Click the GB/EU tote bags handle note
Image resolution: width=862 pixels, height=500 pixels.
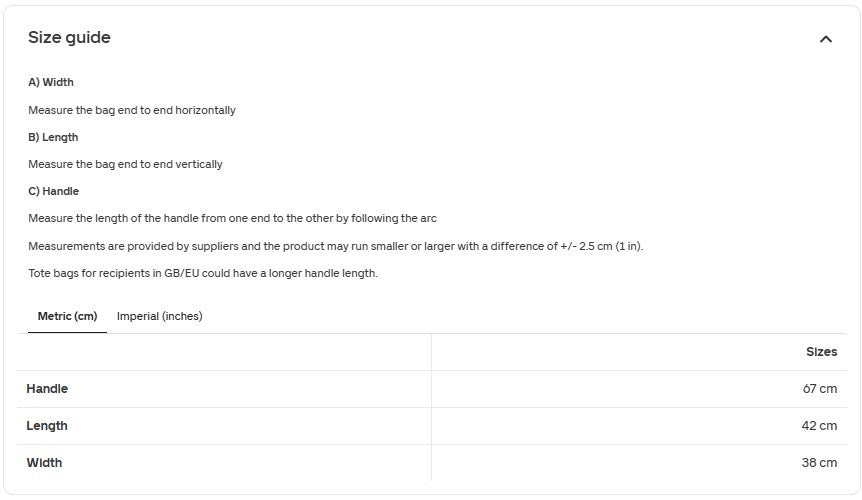203,273
